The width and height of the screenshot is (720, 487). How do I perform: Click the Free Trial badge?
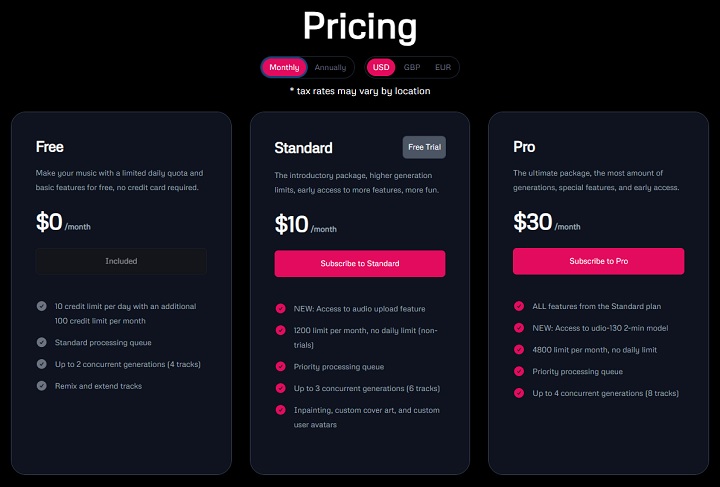click(x=424, y=147)
